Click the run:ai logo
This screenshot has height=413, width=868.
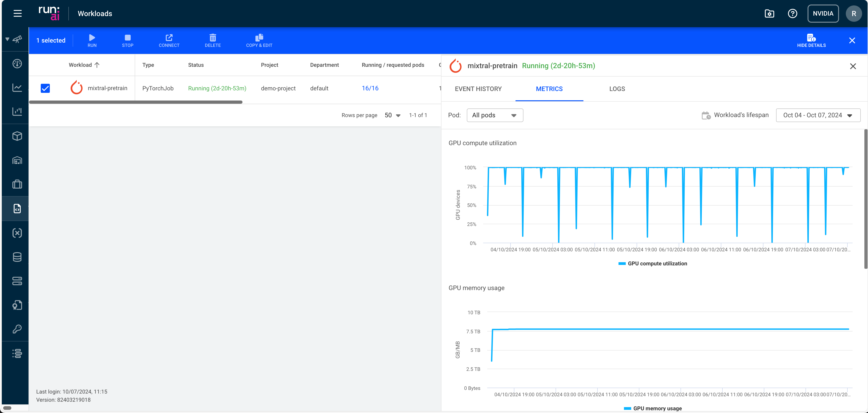[x=49, y=13]
